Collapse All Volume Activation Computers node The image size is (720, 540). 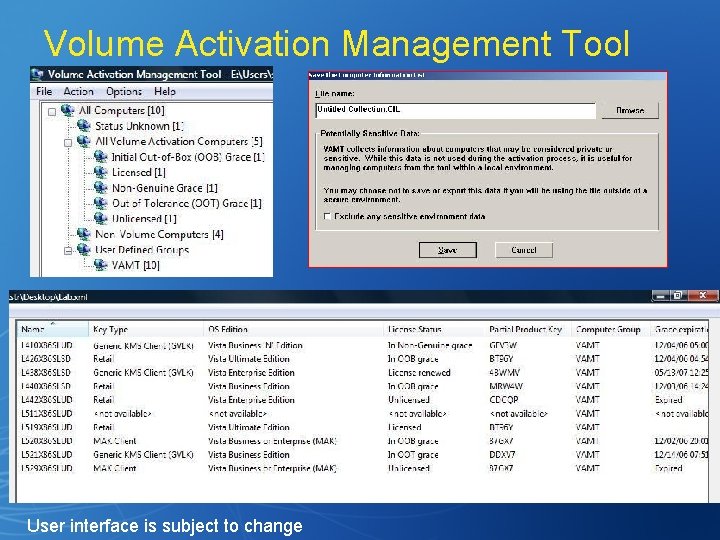[68, 143]
